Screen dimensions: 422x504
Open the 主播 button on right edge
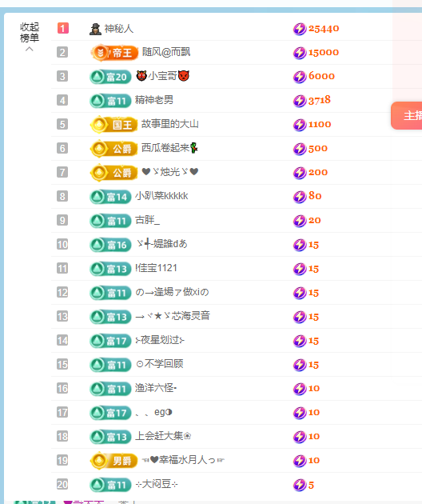[x=407, y=116]
